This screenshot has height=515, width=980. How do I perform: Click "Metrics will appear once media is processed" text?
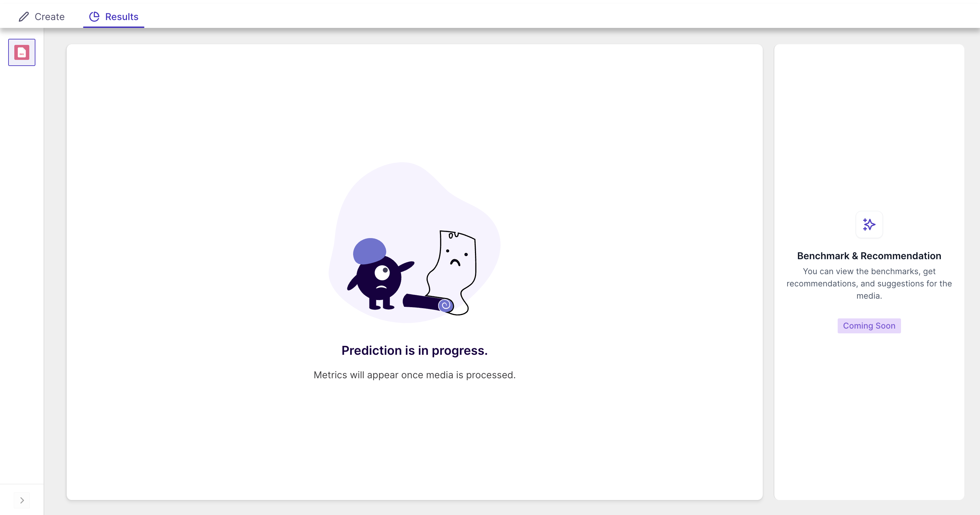[414, 375]
